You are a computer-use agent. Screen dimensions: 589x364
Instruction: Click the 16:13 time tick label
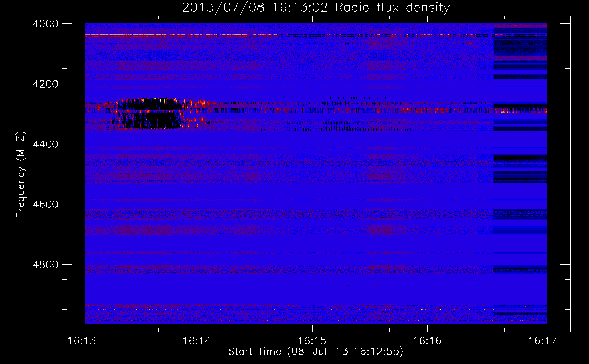82,341
